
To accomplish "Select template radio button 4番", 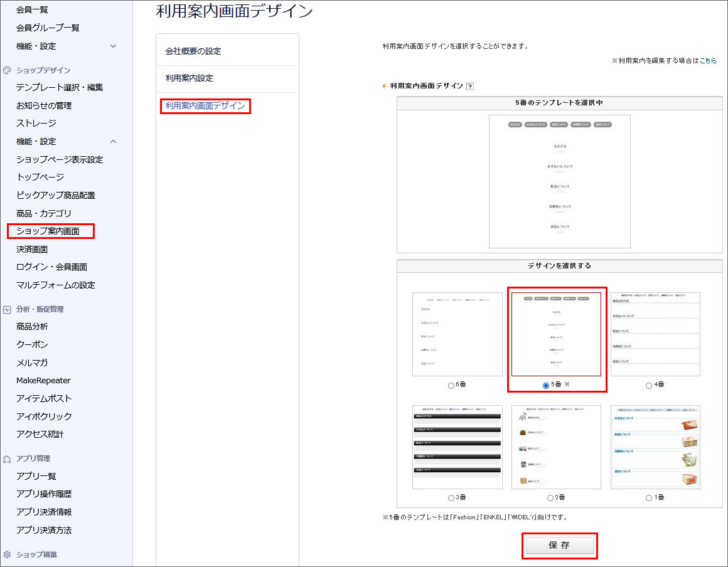I will point(648,386).
